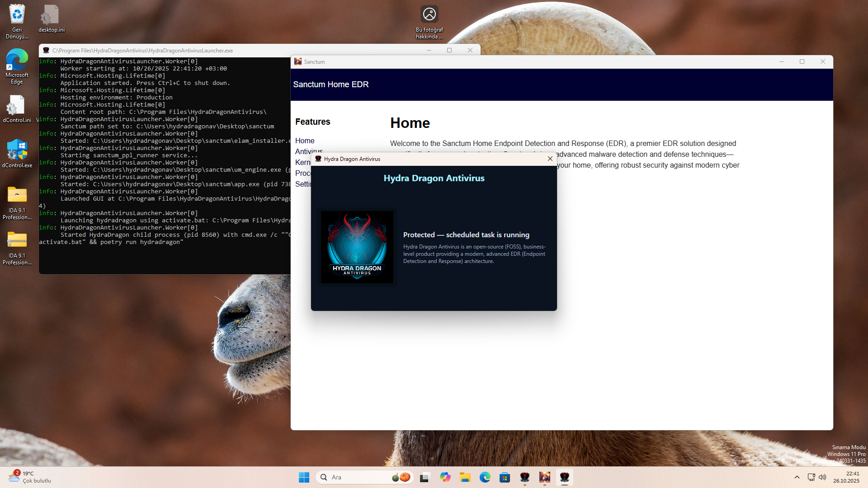Maximize the Sanctum window
This screenshot has width=868, height=488.
[x=802, y=62]
